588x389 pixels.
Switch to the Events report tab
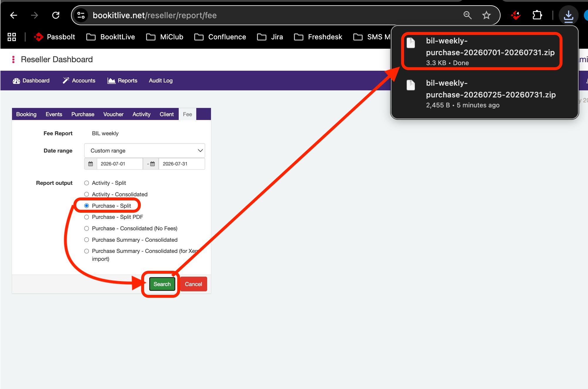pos(54,114)
